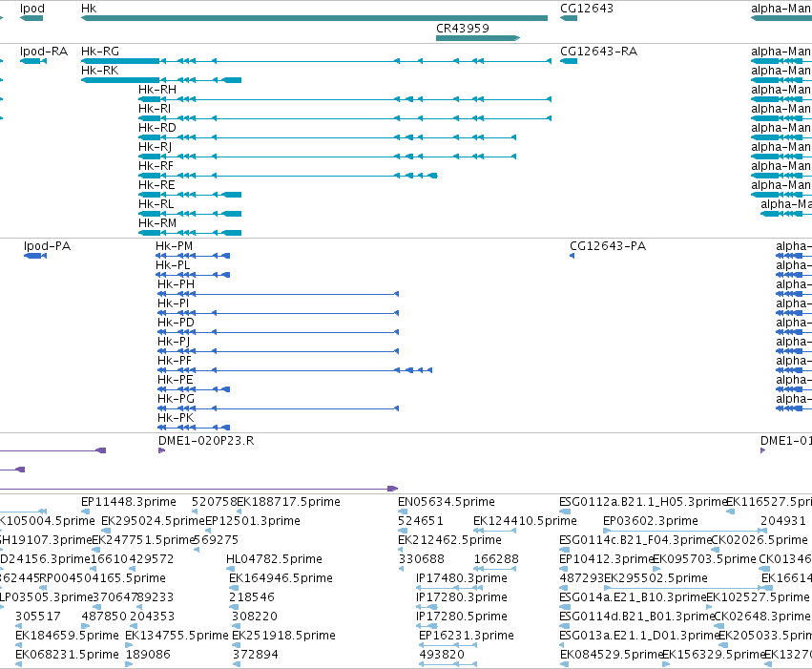Click the Hk-PL protein label
The height and width of the screenshot is (669, 812).
[173, 265]
